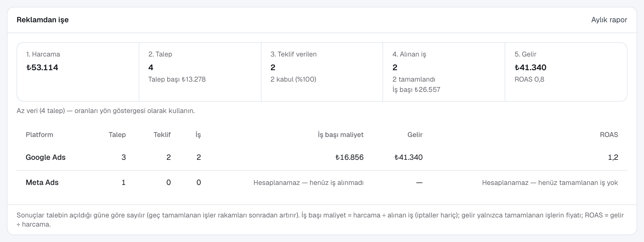This screenshot has height=242, width=644.
Task: Select the ₺53.114 spending value
Action: 42,67
